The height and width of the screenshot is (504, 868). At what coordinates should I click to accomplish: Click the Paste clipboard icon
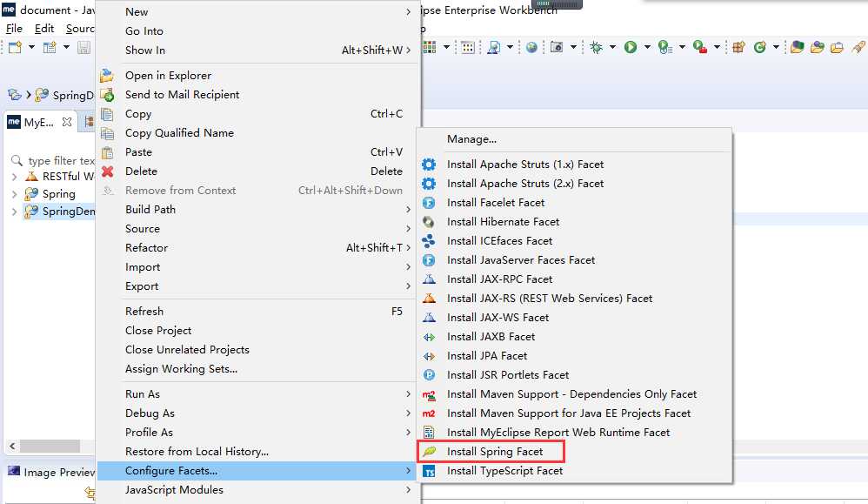tap(107, 152)
